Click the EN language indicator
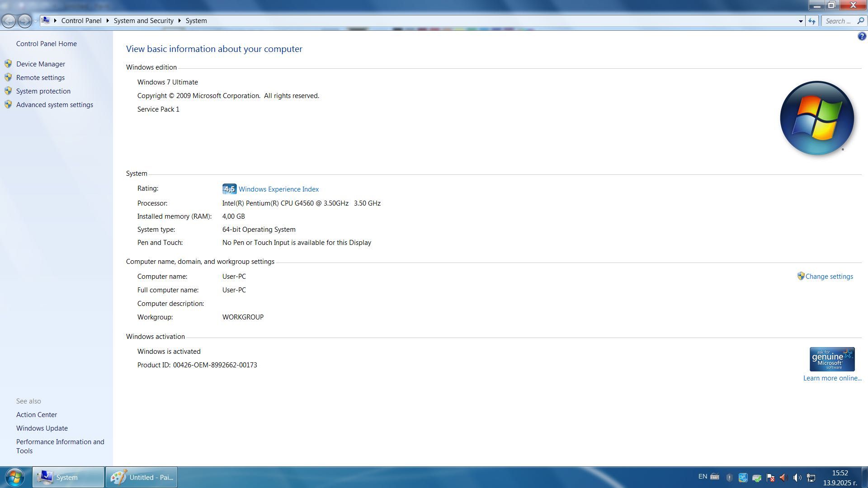The image size is (868, 488). [x=703, y=477]
